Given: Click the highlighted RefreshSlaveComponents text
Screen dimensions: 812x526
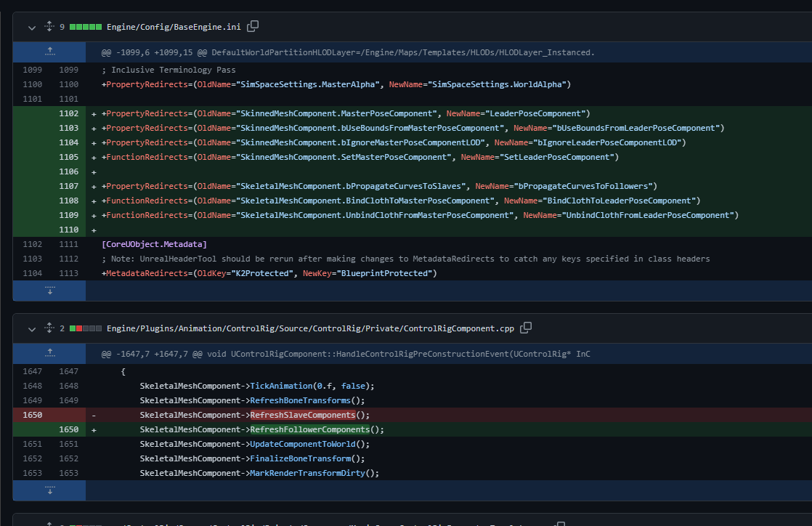Looking at the screenshot, I should point(302,415).
